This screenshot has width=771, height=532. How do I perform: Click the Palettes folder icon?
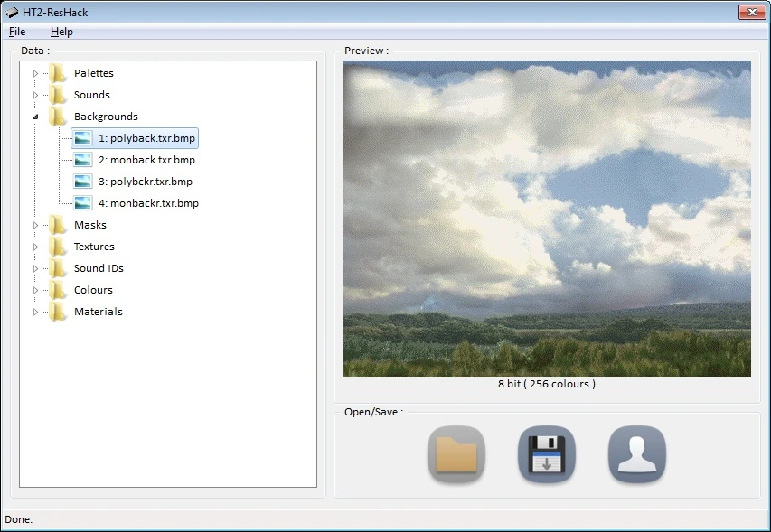point(58,73)
